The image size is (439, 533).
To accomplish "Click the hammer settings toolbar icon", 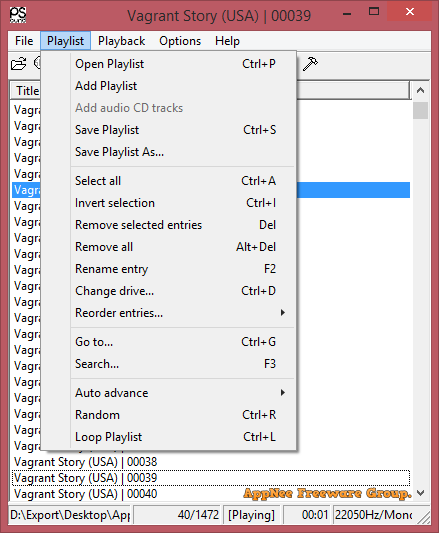I will click(x=310, y=64).
